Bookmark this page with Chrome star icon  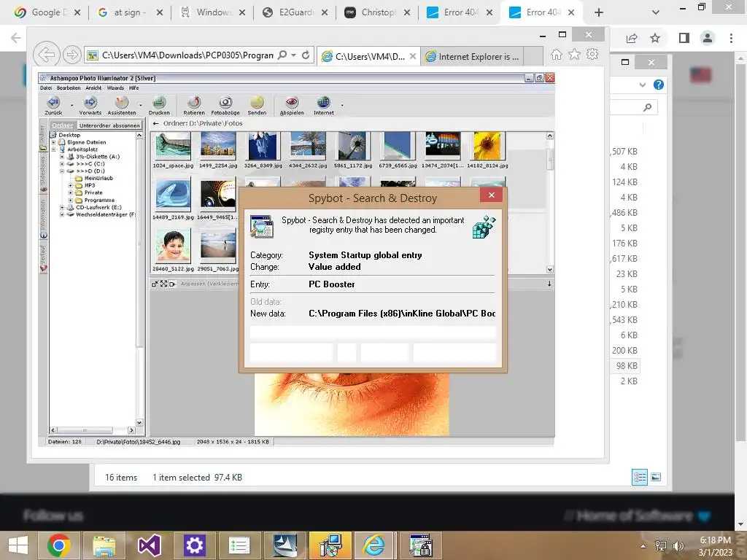655,38
